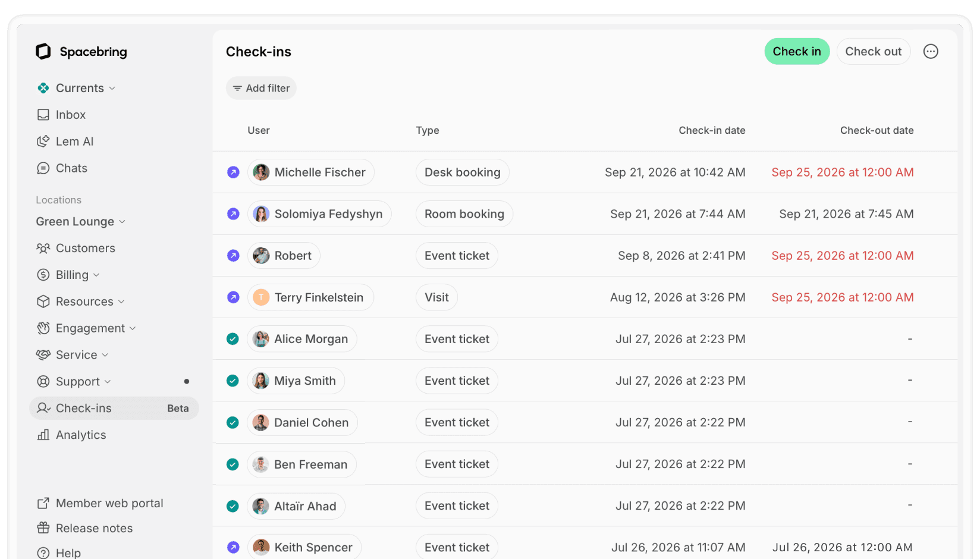Expand the Engagement submenu chevron

[133, 329]
